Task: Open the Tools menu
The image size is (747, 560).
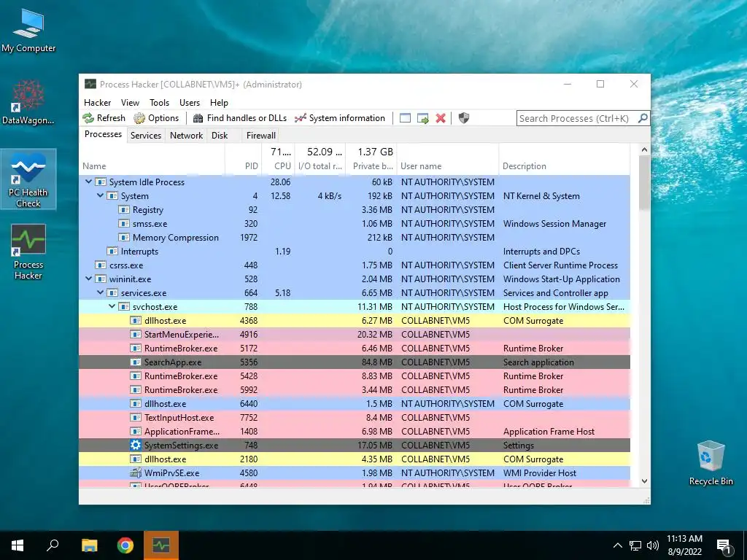Action: (x=159, y=102)
